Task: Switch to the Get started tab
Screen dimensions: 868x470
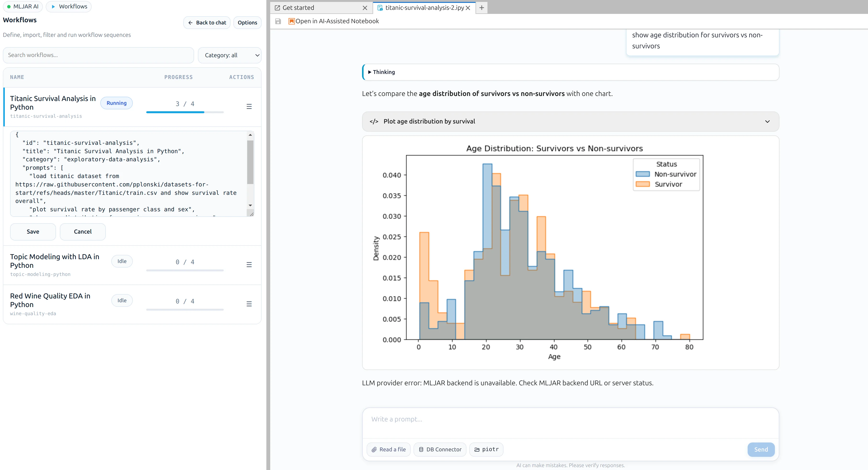Action: pyautogui.click(x=298, y=7)
